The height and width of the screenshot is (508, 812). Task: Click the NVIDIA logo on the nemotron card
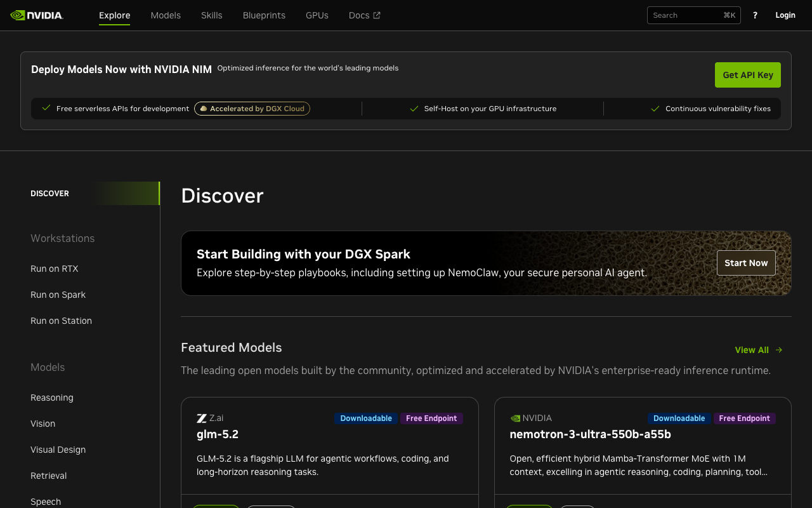pos(515,418)
